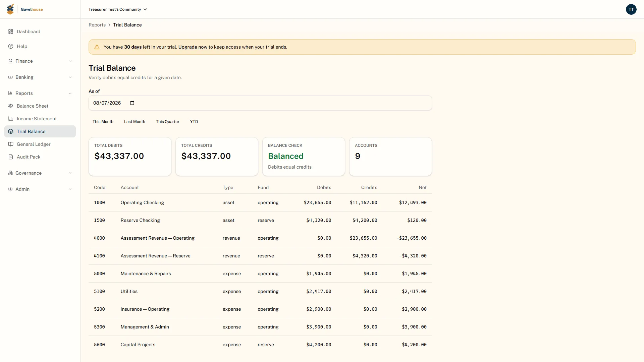Click the Admin gear icon
This screenshot has height=362, width=644.
[x=10, y=189]
